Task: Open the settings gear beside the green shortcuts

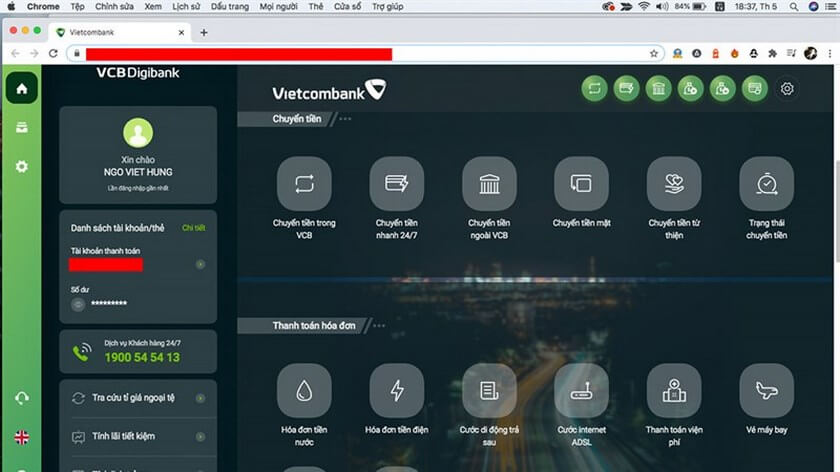Action: 787,89
